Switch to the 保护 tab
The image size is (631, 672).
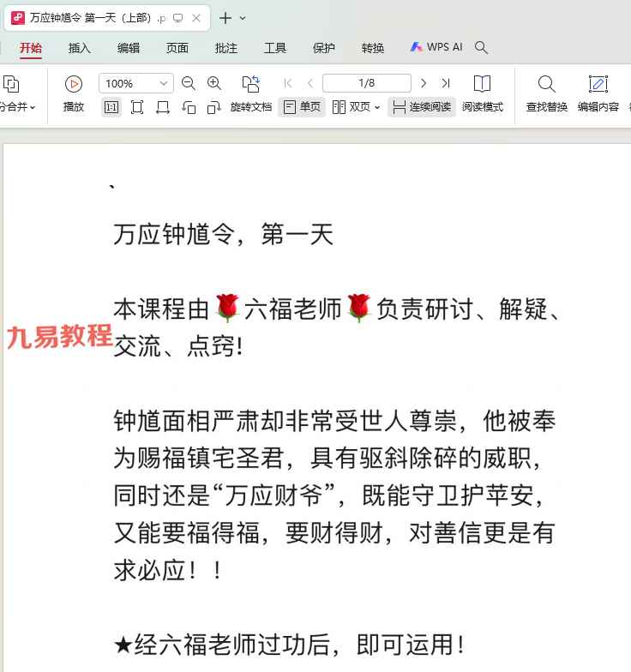(324, 48)
